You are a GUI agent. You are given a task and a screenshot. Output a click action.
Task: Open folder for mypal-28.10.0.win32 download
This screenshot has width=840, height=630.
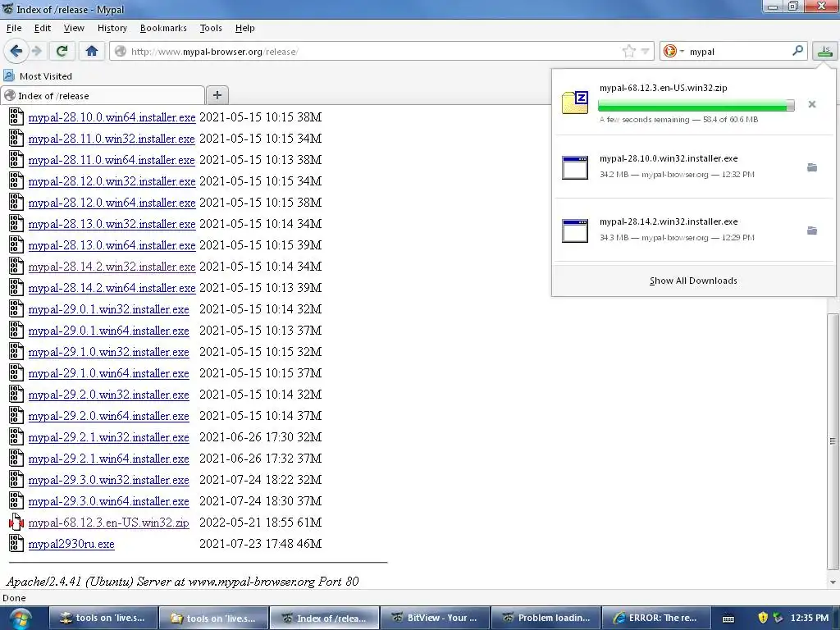812,167
